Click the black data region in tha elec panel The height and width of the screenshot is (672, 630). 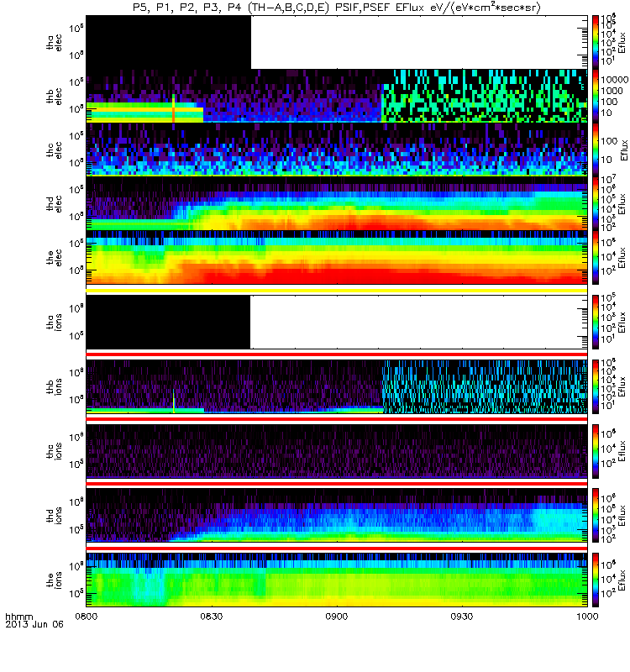(169, 42)
